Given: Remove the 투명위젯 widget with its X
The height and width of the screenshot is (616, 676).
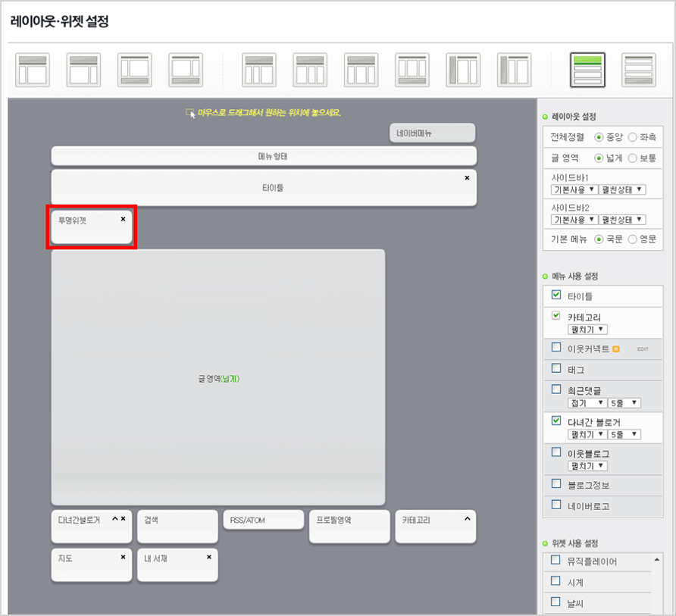Looking at the screenshot, I should (x=123, y=219).
